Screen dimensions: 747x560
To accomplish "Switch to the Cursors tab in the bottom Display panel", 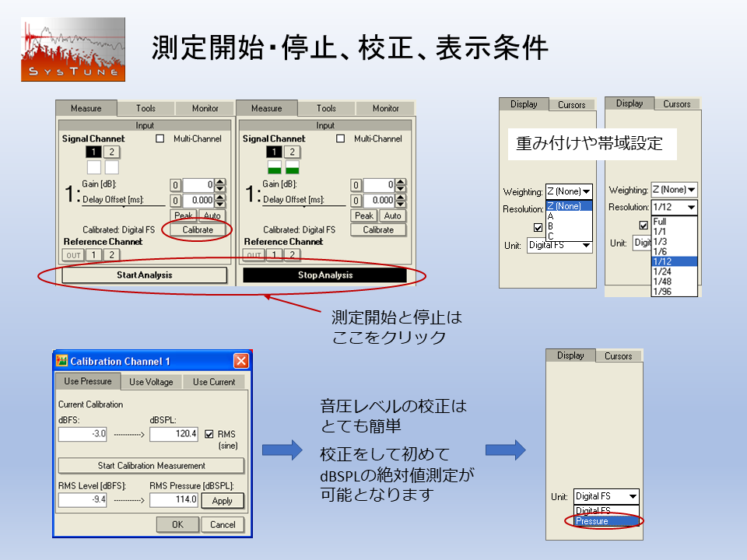I will tap(619, 355).
